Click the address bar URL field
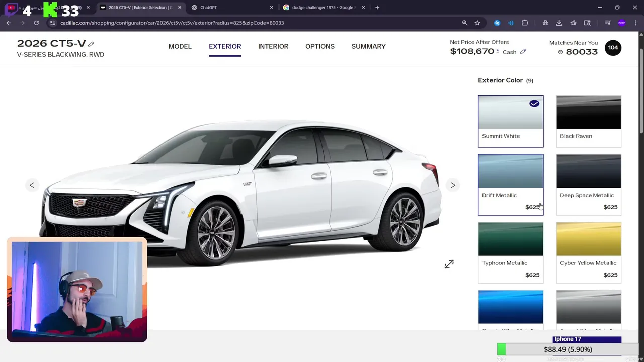This screenshot has width=644, height=362. pos(257,23)
